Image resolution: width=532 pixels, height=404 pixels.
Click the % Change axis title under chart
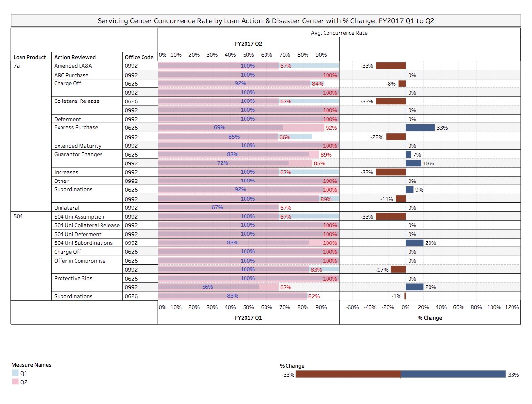coord(430,318)
